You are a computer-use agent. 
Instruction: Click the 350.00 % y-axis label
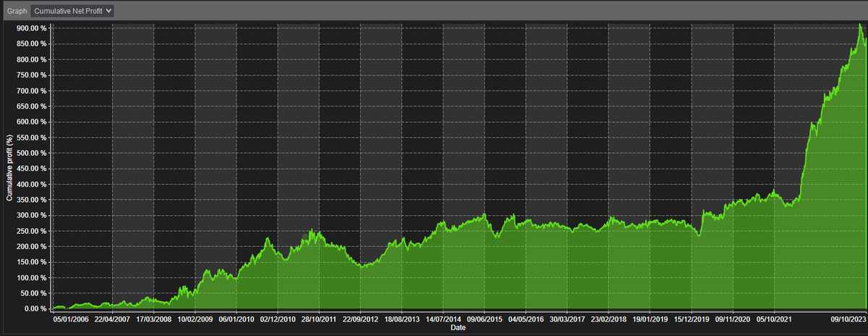(32, 200)
